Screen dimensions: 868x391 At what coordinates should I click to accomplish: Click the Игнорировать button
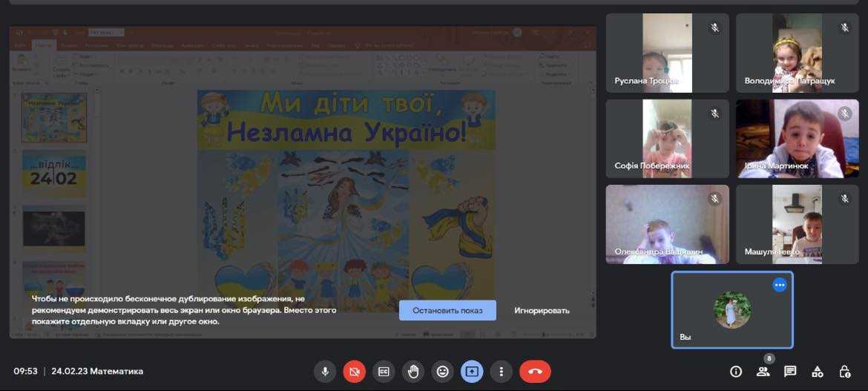click(542, 310)
